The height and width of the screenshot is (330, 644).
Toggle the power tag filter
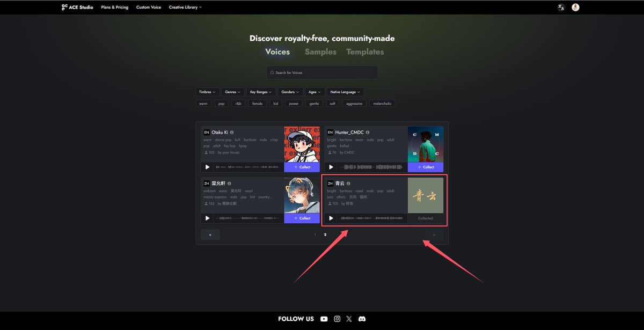(293, 104)
